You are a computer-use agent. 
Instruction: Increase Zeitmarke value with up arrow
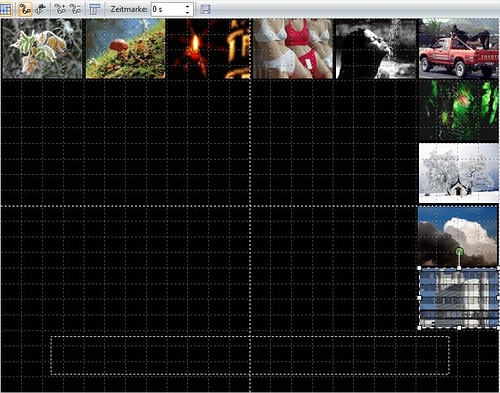coord(188,6)
